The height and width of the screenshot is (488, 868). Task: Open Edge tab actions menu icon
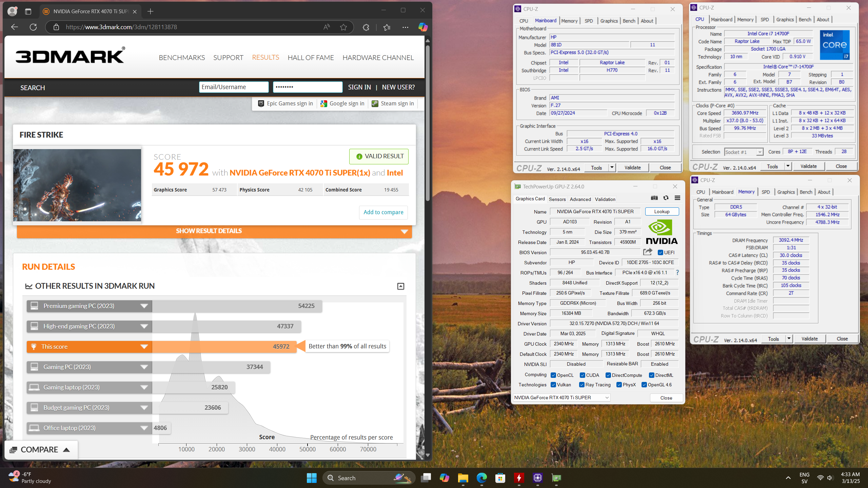point(28,12)
